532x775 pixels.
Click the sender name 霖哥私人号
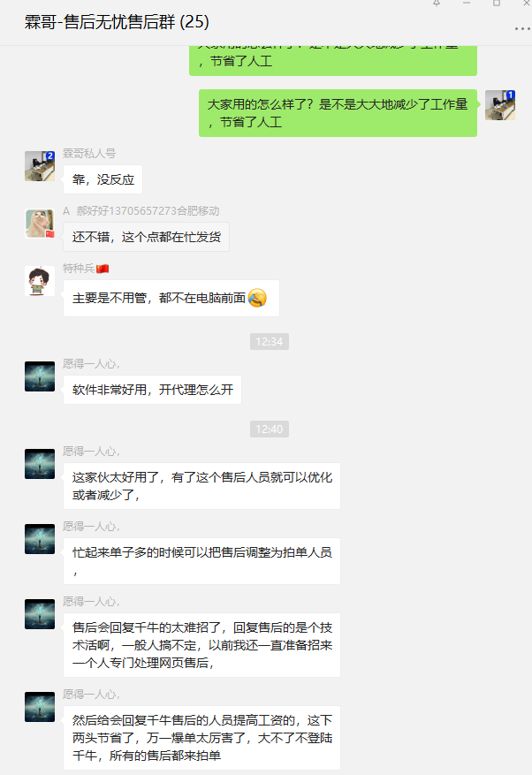pyautogui.click(x=89, y=154)
